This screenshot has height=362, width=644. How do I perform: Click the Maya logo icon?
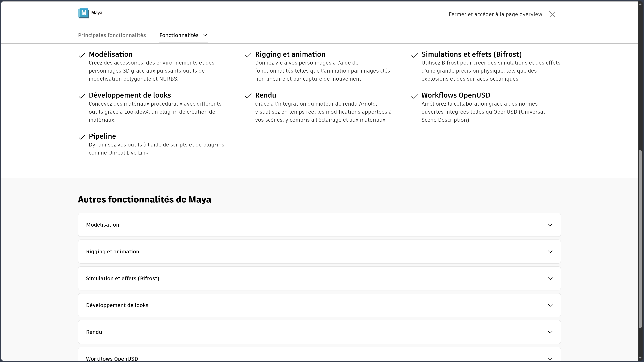[84, 13]
